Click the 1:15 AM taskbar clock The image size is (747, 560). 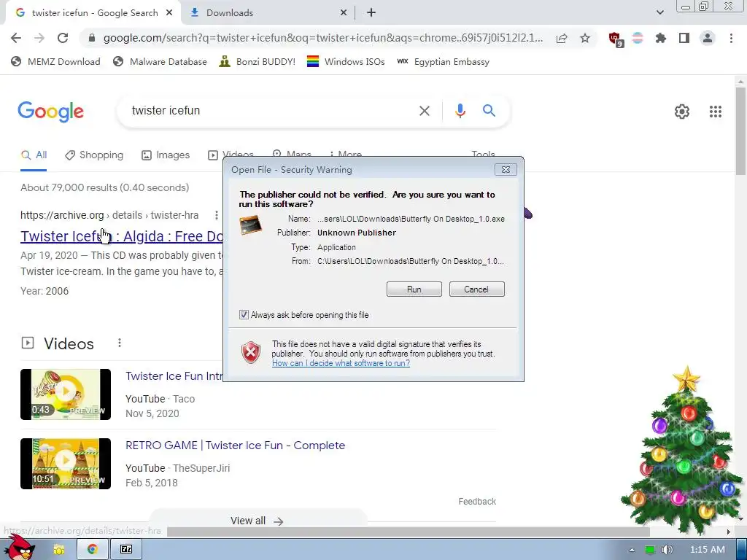pos(707,550)
